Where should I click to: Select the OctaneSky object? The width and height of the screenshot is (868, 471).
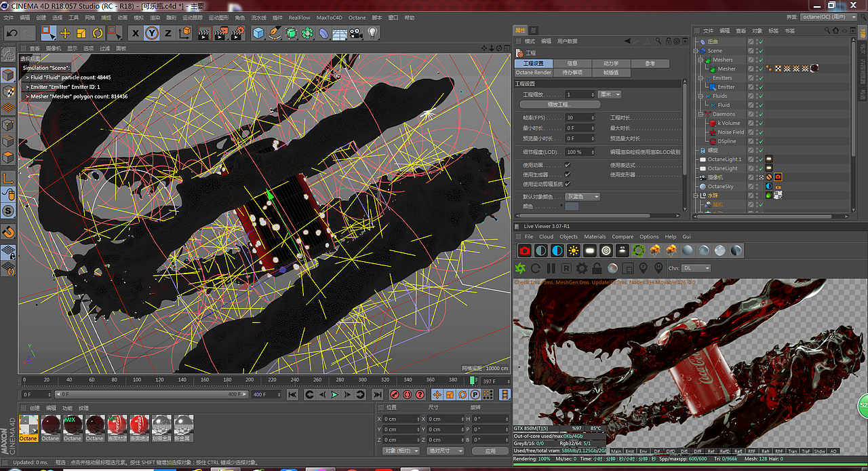coord(720,186)
